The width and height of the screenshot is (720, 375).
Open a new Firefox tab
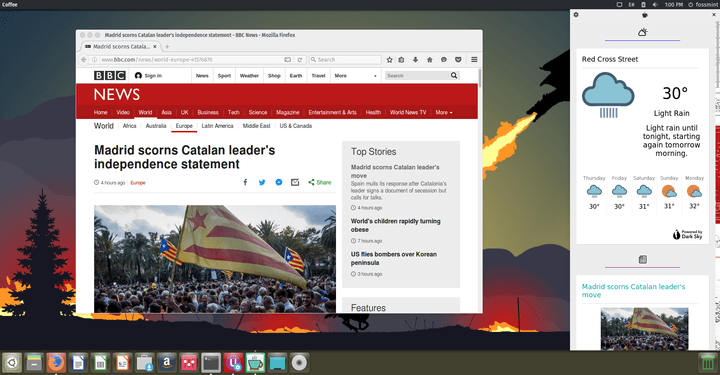(x=167, y=46)
